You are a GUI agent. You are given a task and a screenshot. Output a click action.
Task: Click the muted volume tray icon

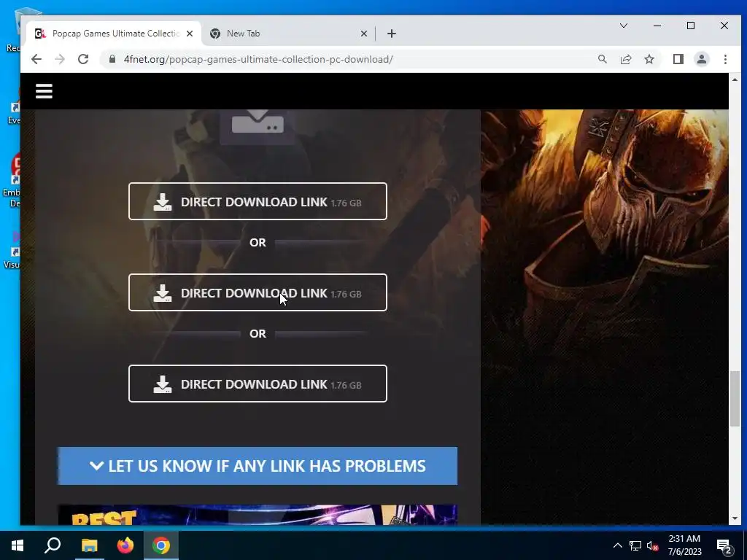pyautogui.click(x=652, y=545)
